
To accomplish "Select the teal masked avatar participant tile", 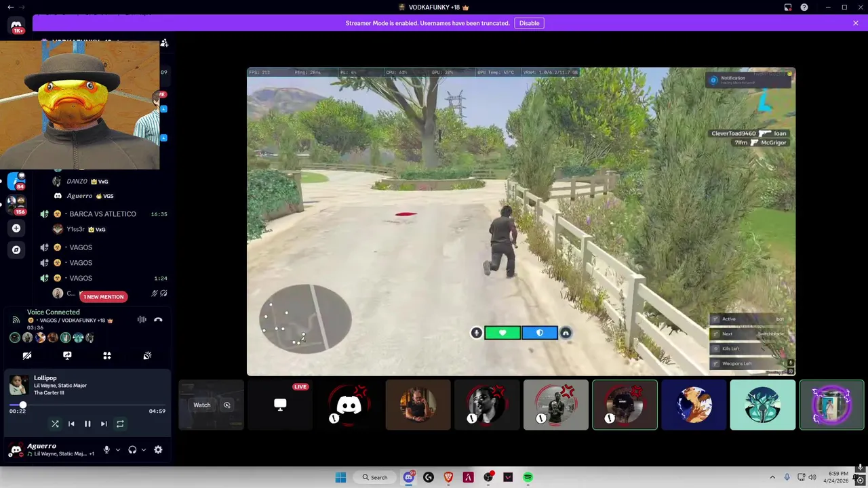I will [763, 405].
